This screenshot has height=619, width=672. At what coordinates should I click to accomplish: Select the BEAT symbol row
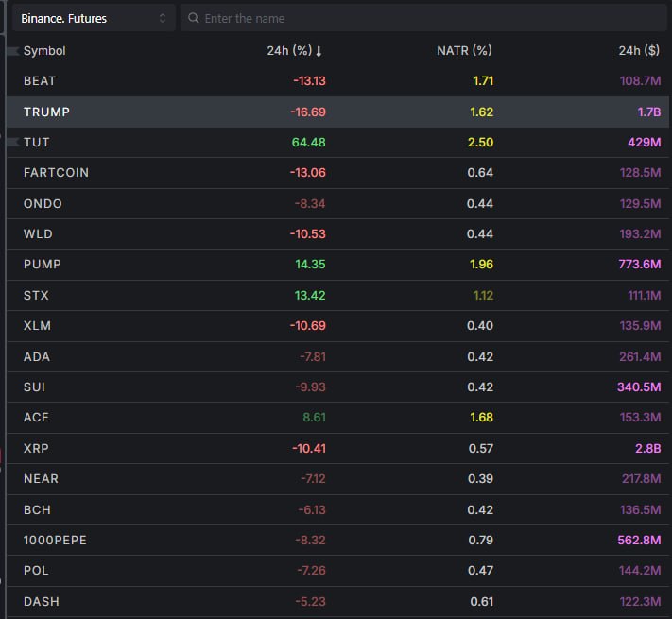tap(337, 81)
